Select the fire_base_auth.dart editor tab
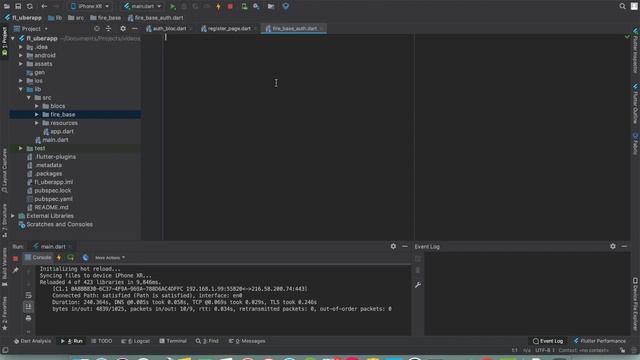Image resolution: width=640 pixels, height=360 pixels. [x=293, y=29]
